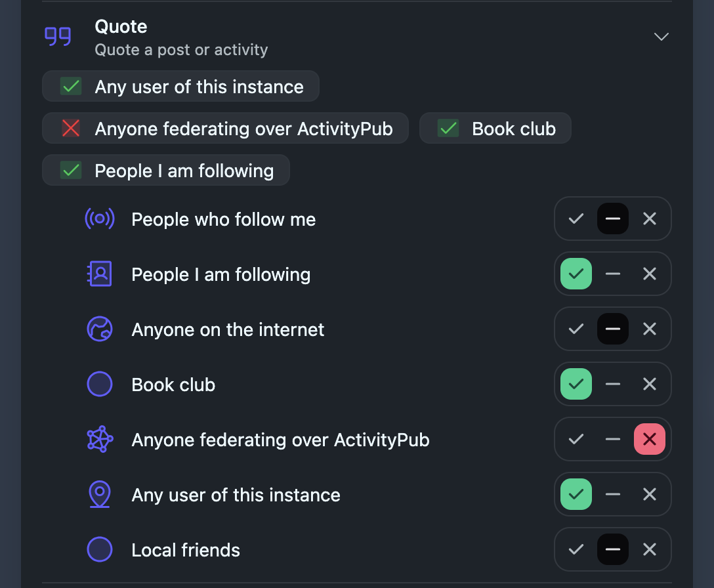Set Book club to the neutral dash option
714x588 pixels.
[613, 385]
